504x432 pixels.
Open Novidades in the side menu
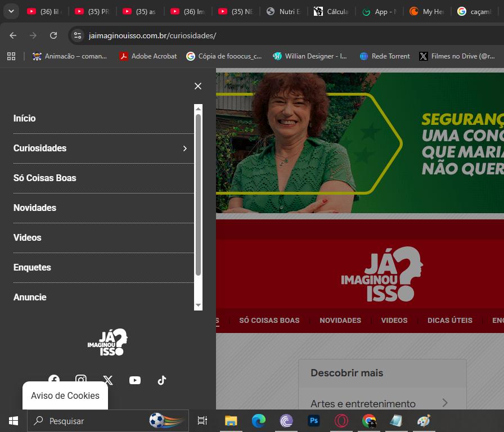coord(35,208)
